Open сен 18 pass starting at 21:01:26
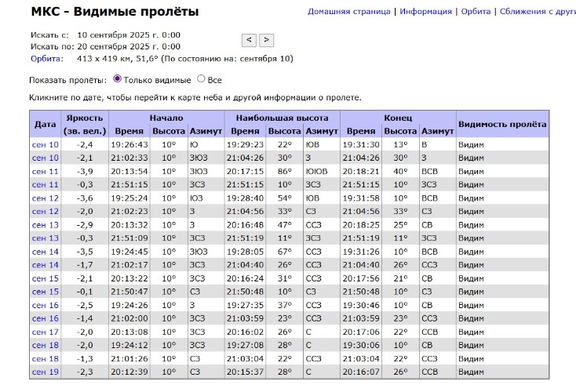The width and height of the screenshot is (576, 392). click(x=46, y=359)
